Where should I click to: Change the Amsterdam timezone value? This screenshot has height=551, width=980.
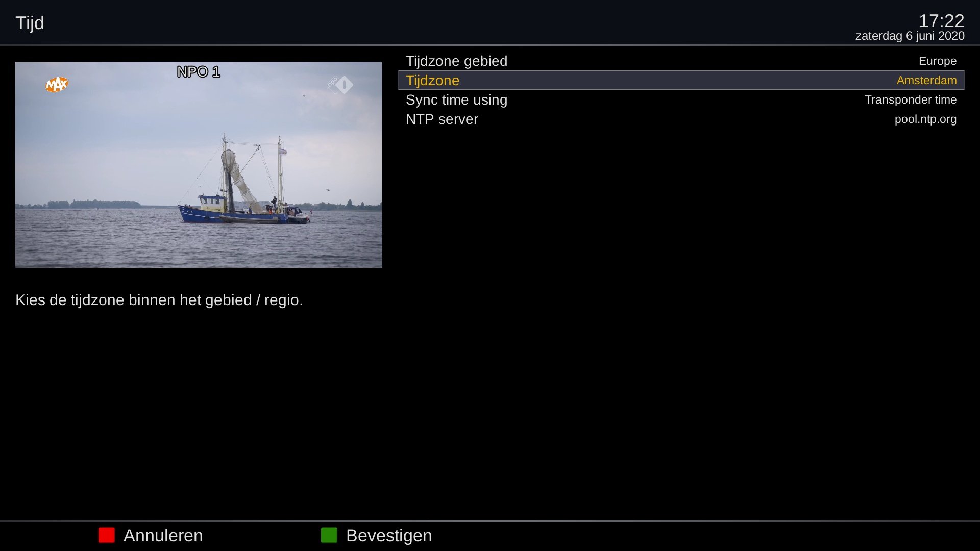point(926,81)
